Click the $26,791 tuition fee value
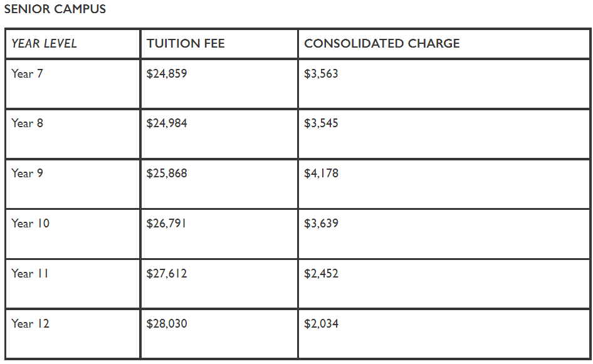 pyautogui.click(x=166, y=223)
